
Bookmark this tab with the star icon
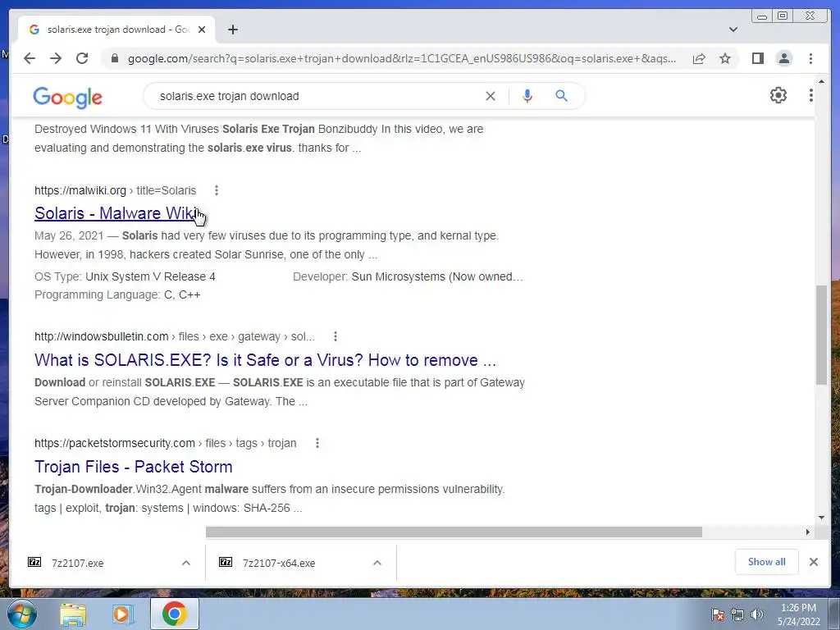(725, 58)
